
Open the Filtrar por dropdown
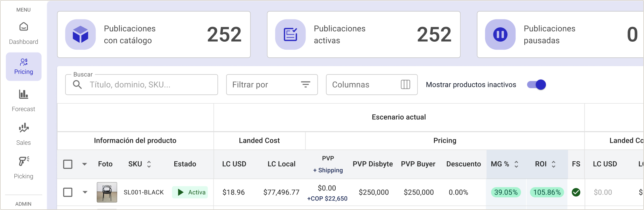pos(272,84)
